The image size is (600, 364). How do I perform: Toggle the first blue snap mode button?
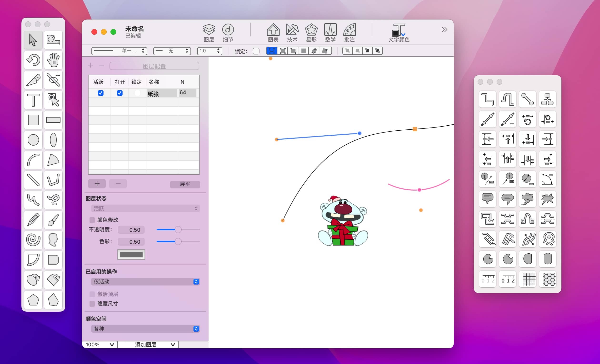tap(272, 51)
